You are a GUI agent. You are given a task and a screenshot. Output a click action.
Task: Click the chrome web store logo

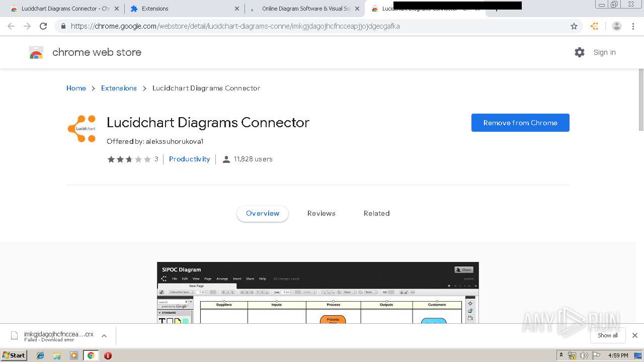click(36, 52)
